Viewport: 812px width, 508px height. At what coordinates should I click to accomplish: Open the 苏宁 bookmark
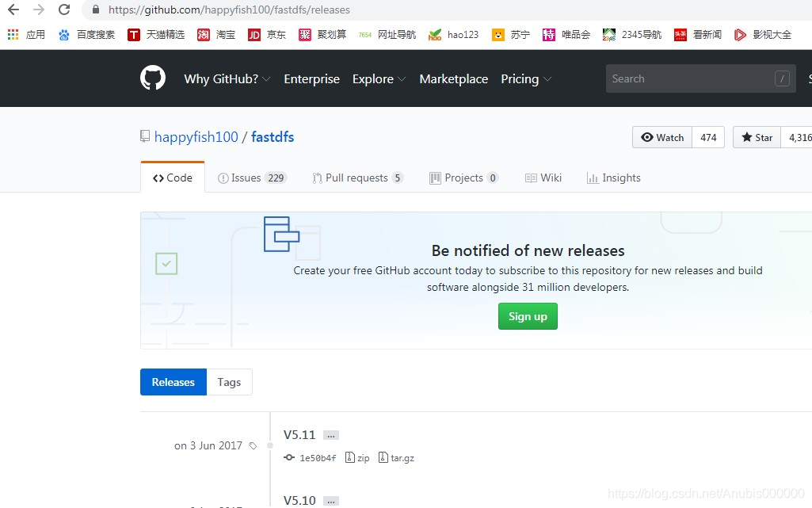pyautogui.click(x=511, y=35)
